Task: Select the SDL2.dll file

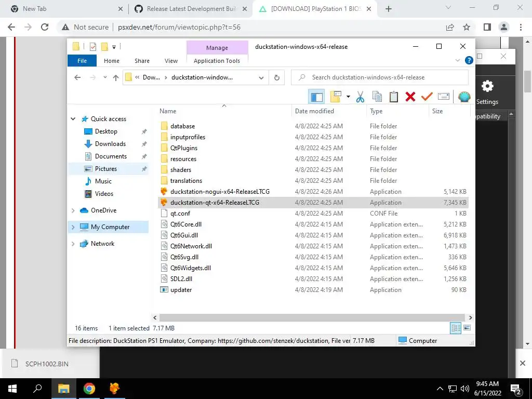Action: pos(181,279)
